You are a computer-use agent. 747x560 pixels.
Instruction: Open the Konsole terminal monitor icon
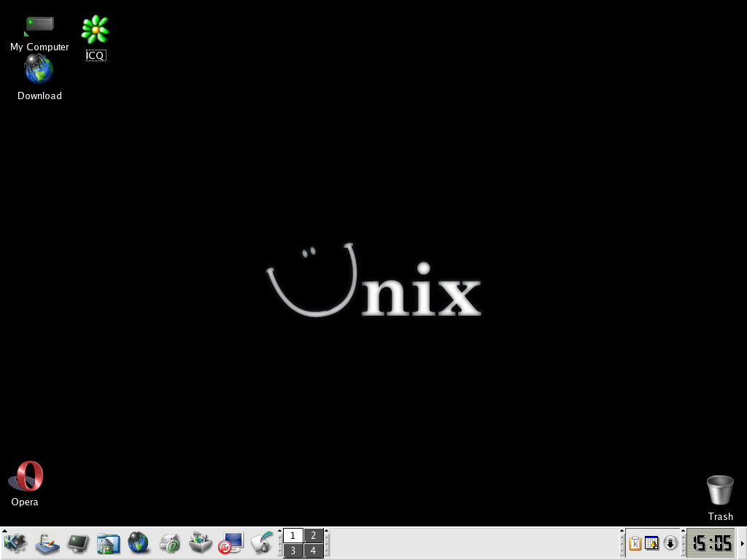tap(77, 543)
